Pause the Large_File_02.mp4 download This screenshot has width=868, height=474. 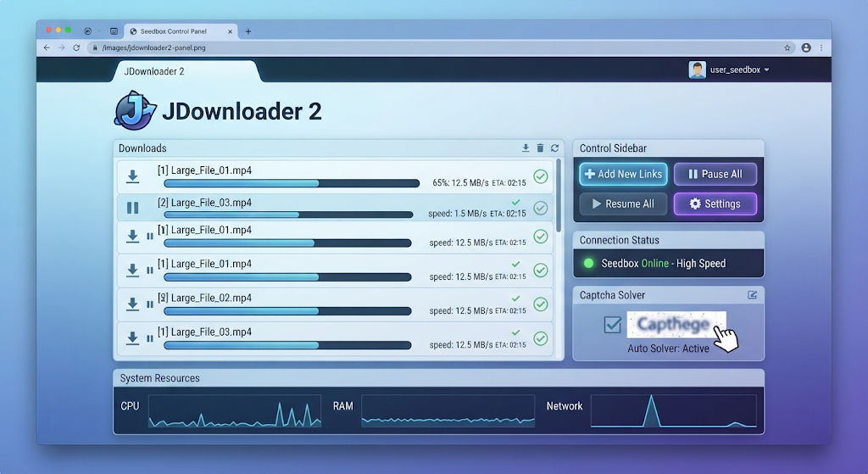150,304
